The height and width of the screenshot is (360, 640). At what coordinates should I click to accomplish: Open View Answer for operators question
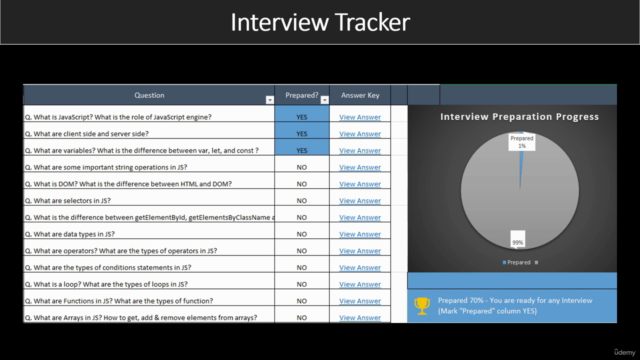coord(360,251)
